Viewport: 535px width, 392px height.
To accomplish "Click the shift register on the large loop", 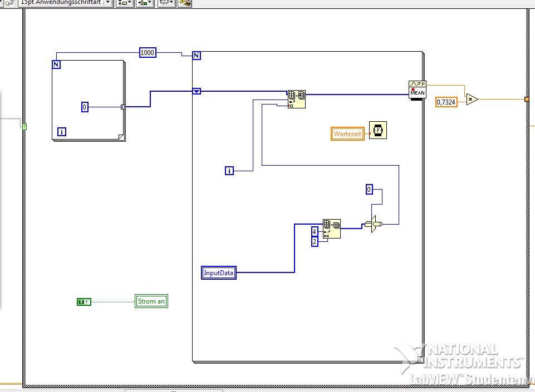I will click(x=197, y=91).
